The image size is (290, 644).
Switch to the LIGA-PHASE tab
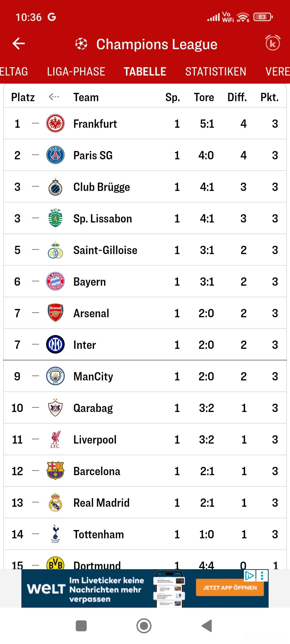(76, 72)
